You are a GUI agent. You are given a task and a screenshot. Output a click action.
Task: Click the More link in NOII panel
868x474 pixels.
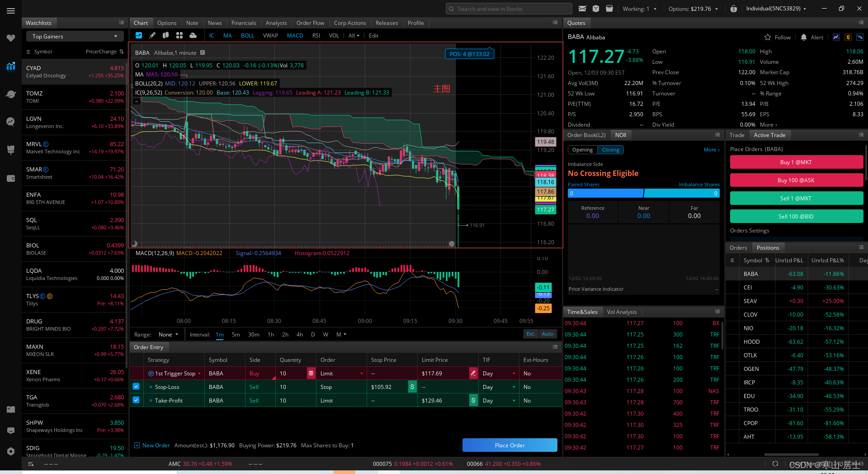[711, 150]
